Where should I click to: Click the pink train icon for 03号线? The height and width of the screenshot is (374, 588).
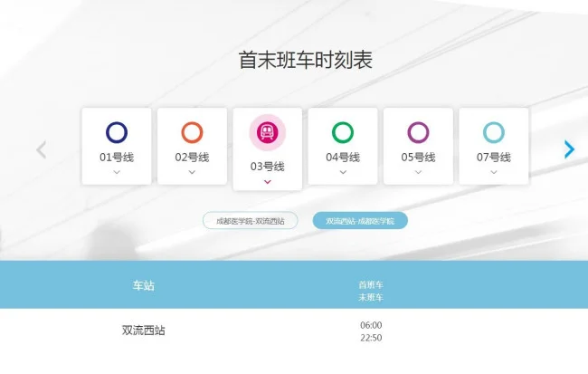268,132
